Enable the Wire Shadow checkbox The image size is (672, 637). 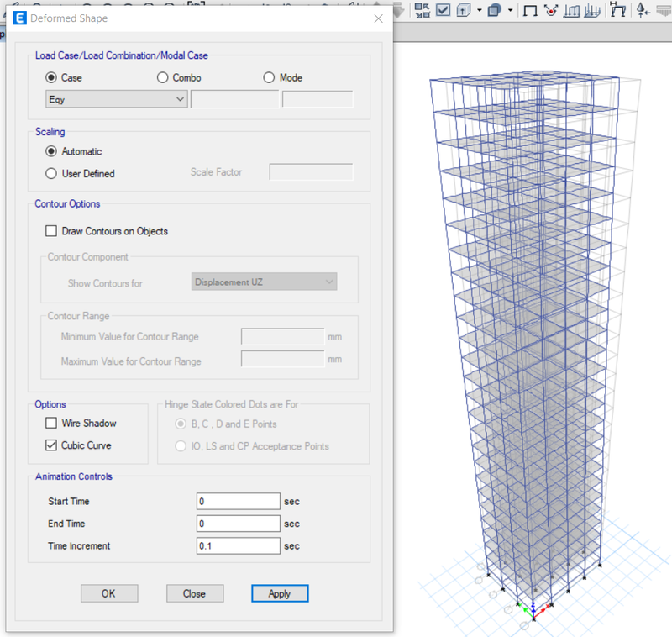(51, 423)
